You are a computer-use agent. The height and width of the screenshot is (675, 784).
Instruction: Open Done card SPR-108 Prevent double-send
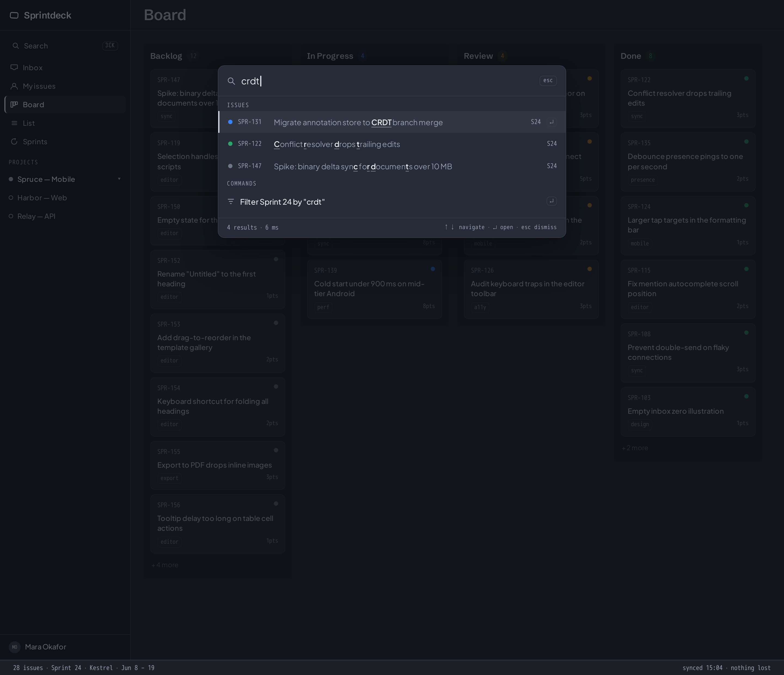click(688, 353)
